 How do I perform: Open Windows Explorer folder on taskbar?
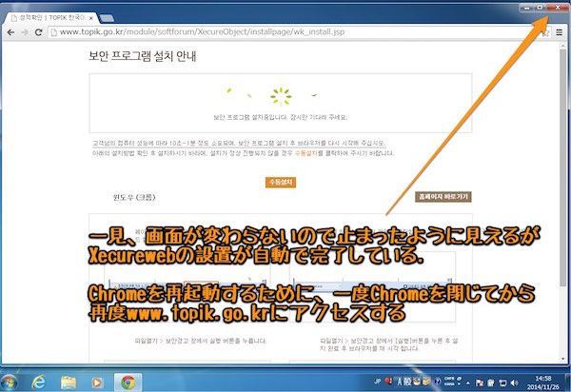69,382
